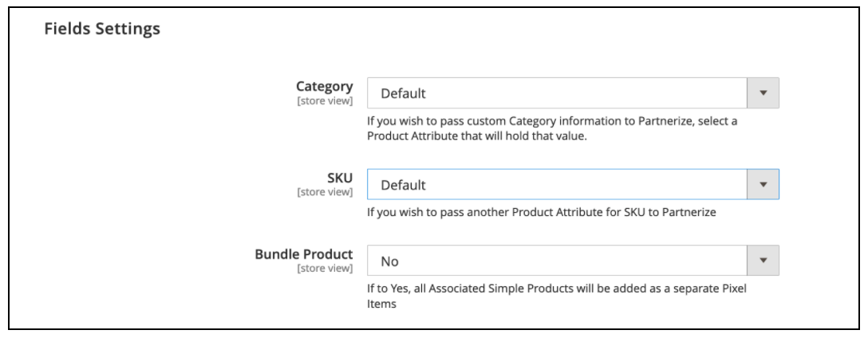This screenshot has height=338, width=868.
Task: Select the 'No' value in Bundle Product
Action: tap(389, 261)
